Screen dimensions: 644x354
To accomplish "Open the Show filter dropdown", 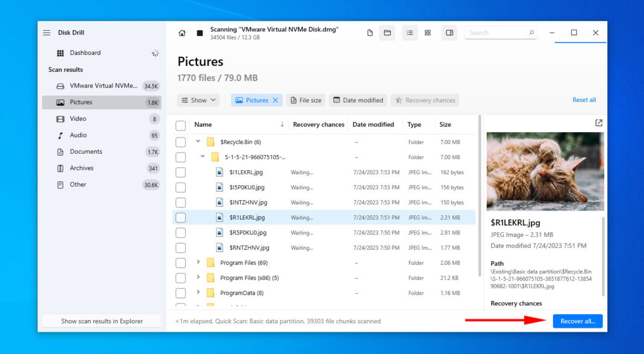I will (198, 100).
